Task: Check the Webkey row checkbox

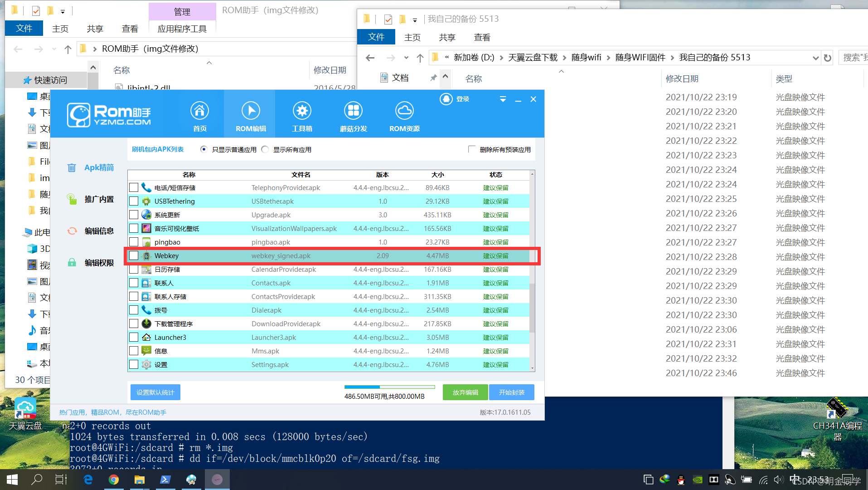Action: tap(134, 255)
